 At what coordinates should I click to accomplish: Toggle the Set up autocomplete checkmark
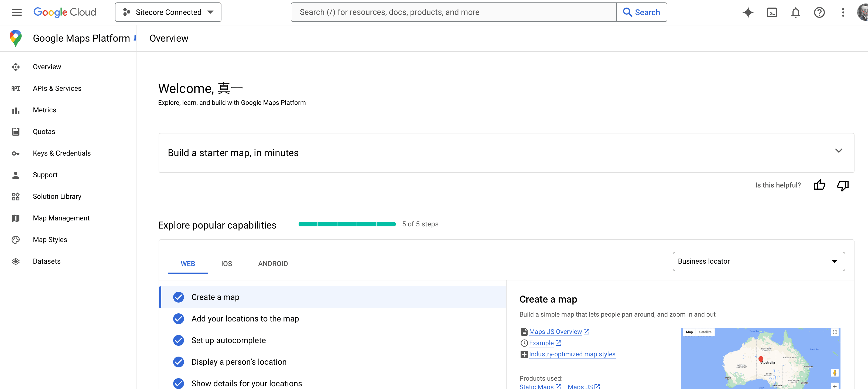click(x=179, y=340)
